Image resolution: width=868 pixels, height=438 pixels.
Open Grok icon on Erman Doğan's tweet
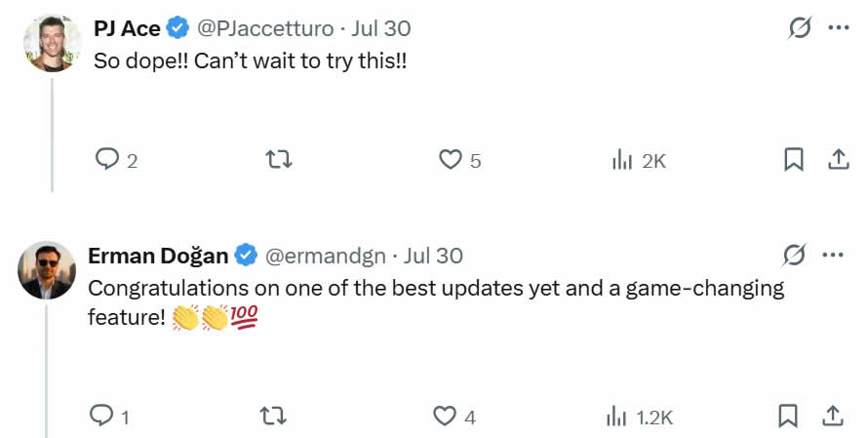pyautogui.click(x=795, y=256)
